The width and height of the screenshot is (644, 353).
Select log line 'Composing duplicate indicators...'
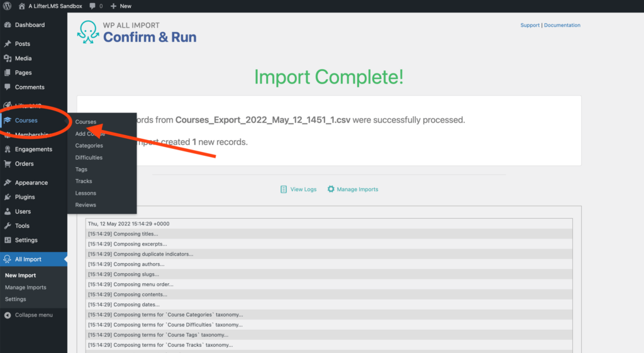click(x=329, y=254)
